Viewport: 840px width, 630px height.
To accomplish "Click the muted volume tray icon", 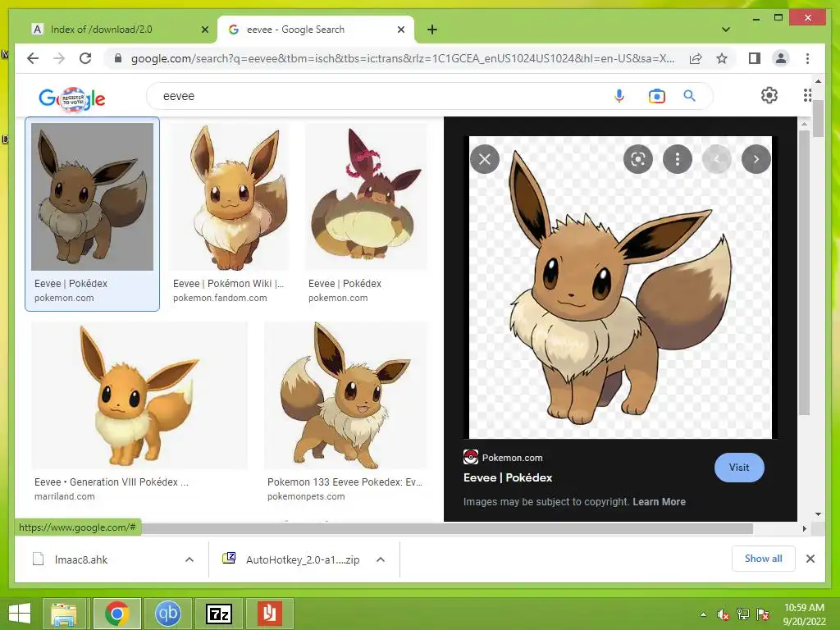I will tap(723, 614).
